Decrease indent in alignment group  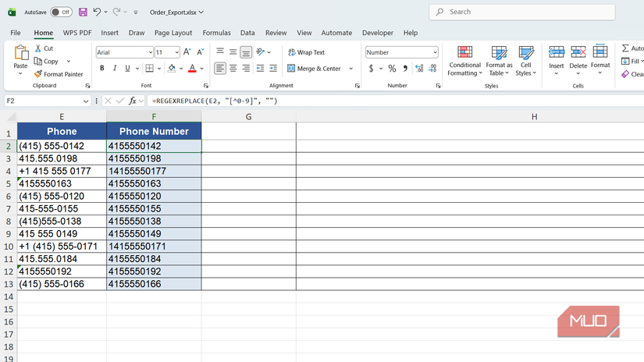[x=260, y=68]
